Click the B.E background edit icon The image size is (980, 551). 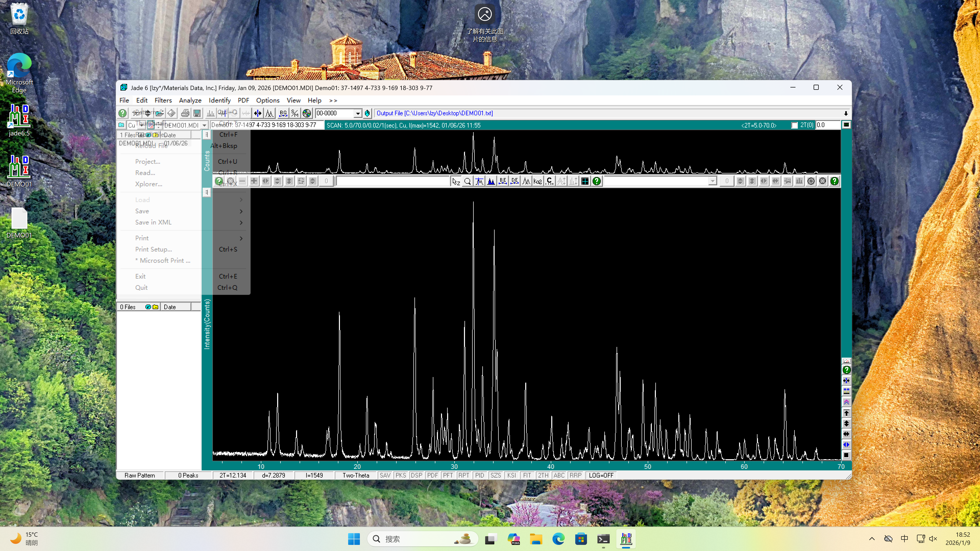[503, 181]
